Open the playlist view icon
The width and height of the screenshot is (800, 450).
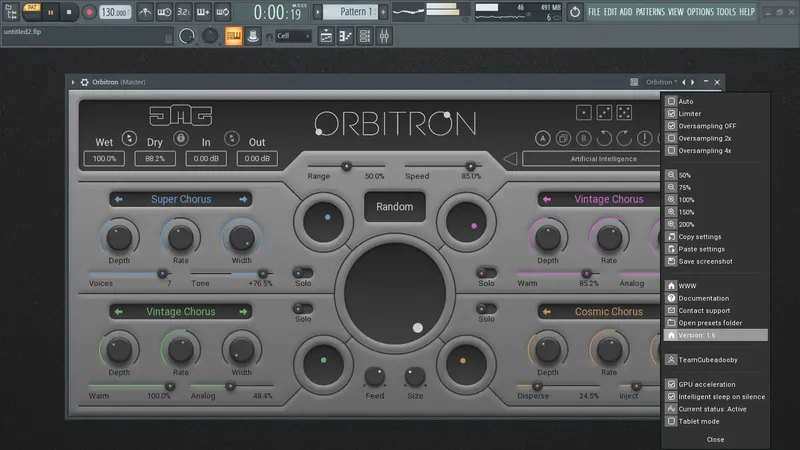pyautogui.click(x=326, y=36)
